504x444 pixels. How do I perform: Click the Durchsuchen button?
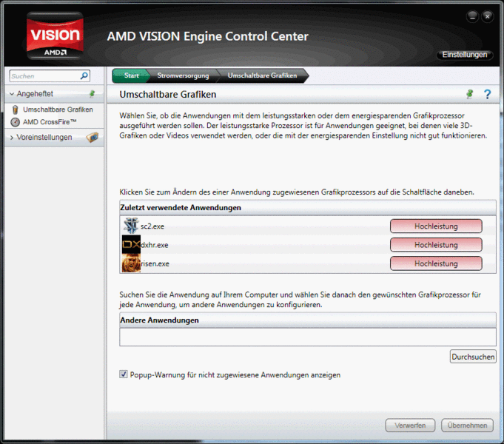[x=473, y=357]
